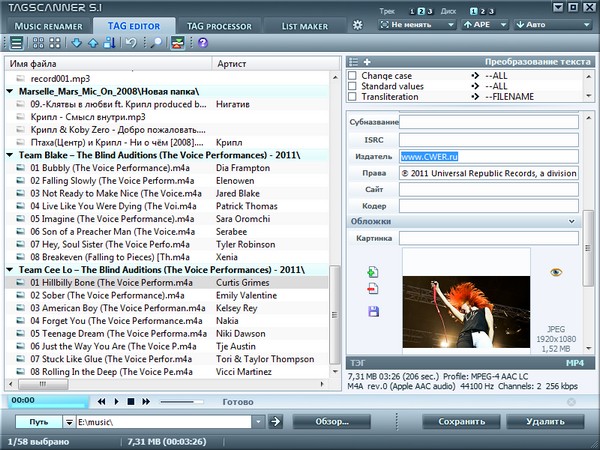The height and width of the screenshot is (450, 600).
Task: Collapse the Team Cee Lo group
Action: (x=10, y=270)
